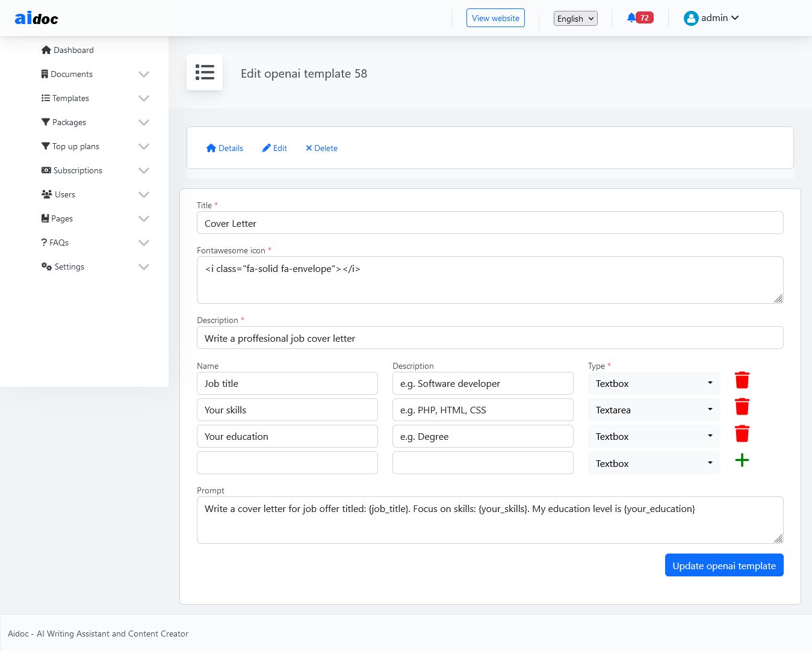The width and height of the screenshot is (812, 651).
Task: Open Type dropdown for Your skills row
Action: 654,410
